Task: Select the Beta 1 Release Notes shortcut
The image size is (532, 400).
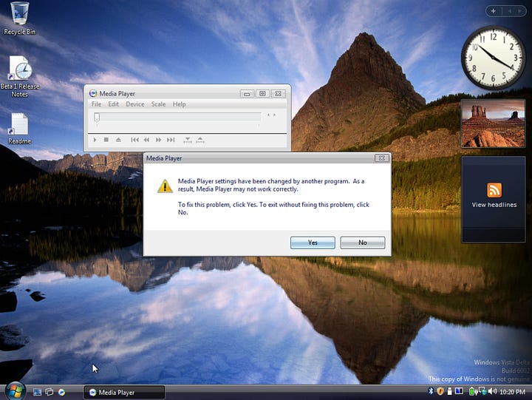Action: pos(20,77)
